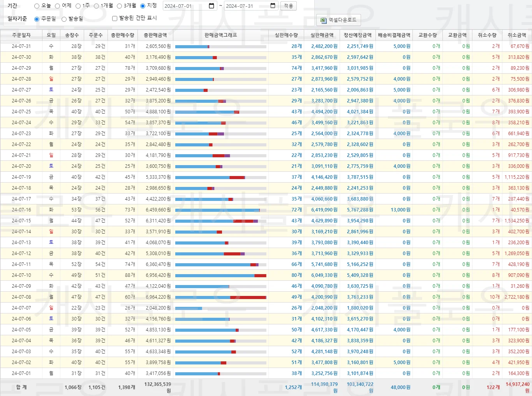Click the 배송비결제금액 column header
Viewport: 532px width, 396px height.
click(394, 35)
